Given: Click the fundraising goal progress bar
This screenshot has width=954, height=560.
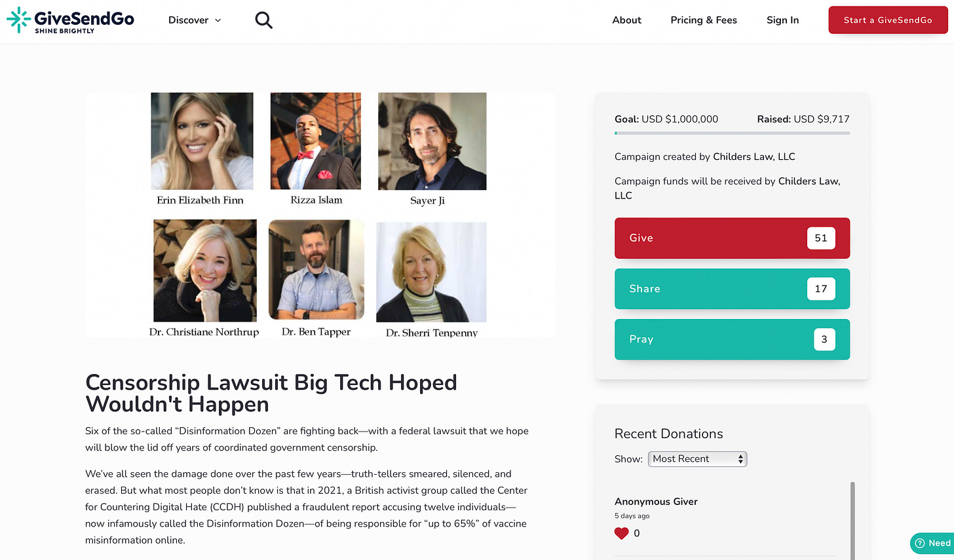Looking at the screenshot, I should [732, 133].
